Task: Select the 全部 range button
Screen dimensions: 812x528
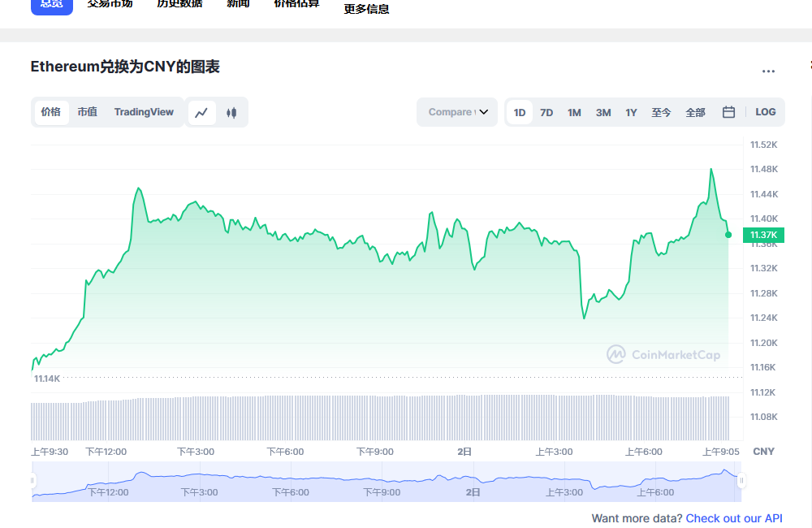Action: tap(695, 112)
